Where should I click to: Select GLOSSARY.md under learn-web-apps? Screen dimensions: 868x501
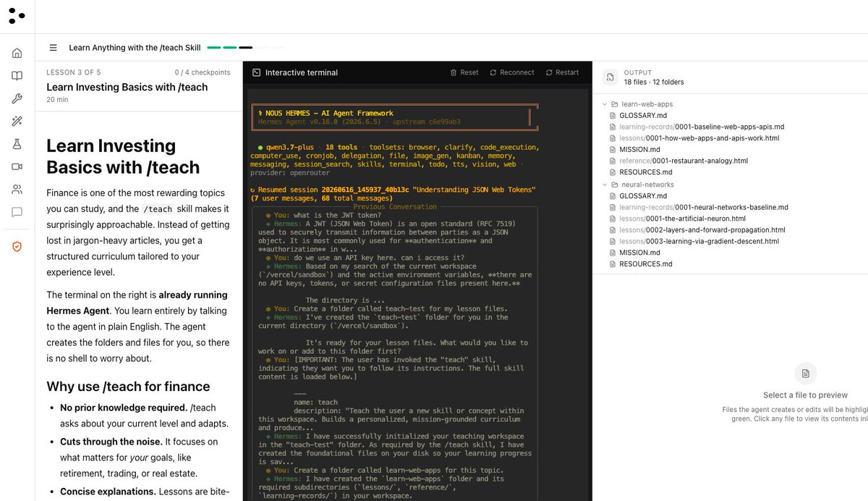(x=643, y=115)
